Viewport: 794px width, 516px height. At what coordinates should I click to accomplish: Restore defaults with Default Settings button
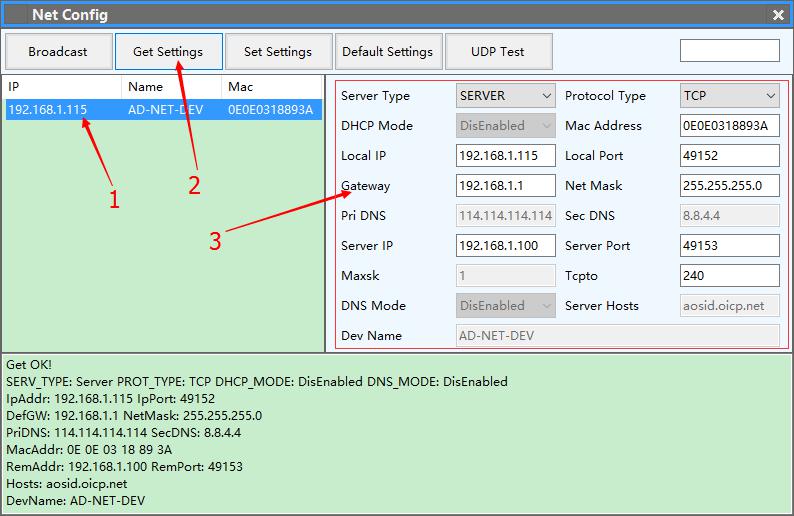click(387, 52)
